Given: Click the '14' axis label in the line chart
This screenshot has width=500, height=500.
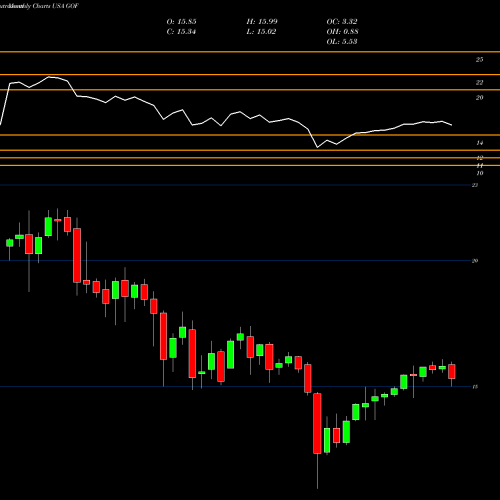Looking at the screenshot, I should point(479,143).
